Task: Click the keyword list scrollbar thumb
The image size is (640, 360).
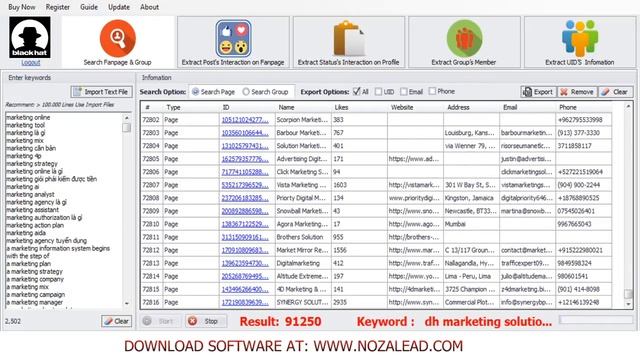Action: click(x=127, y=128)
